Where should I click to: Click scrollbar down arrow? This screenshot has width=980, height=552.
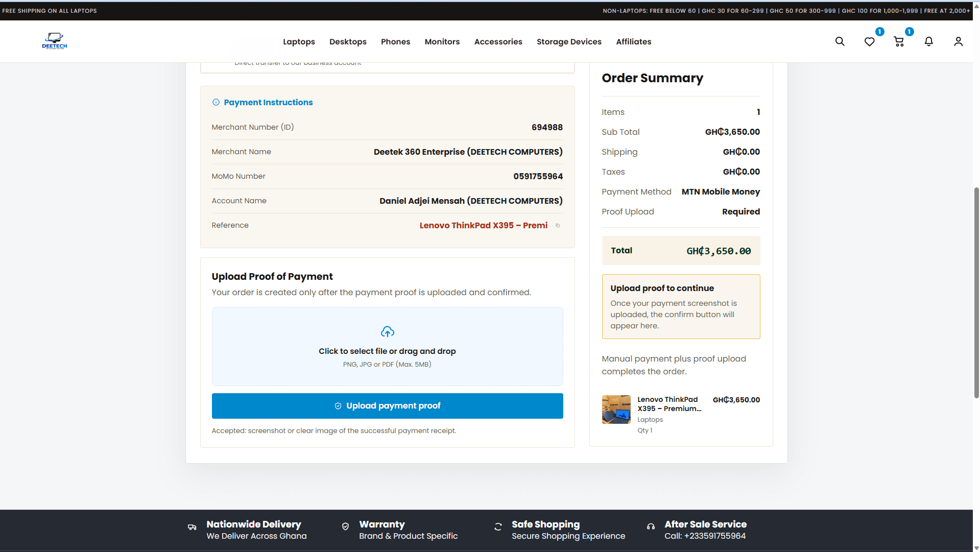pos(976,548)
